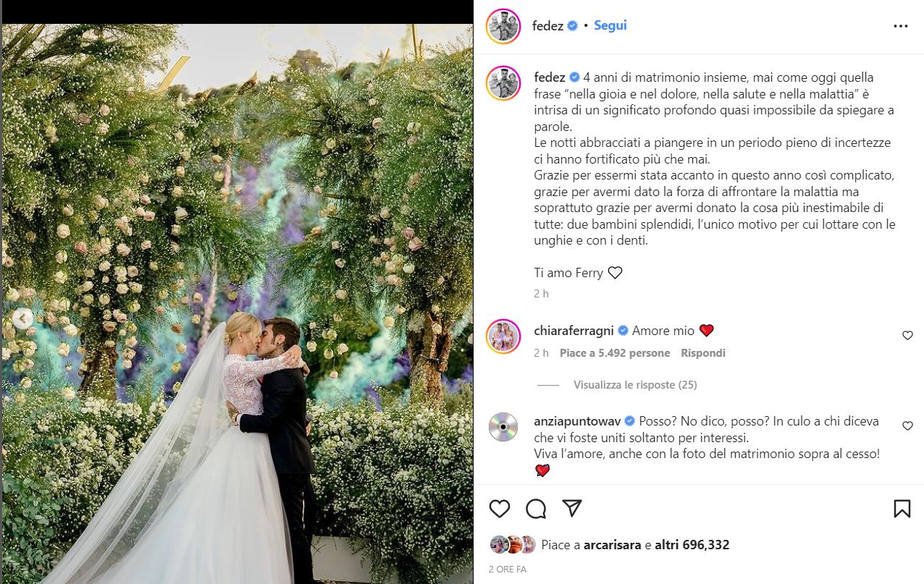Open chiaraferragni's profile avatar
Screen dimensions: 924x584
(503, 336)
